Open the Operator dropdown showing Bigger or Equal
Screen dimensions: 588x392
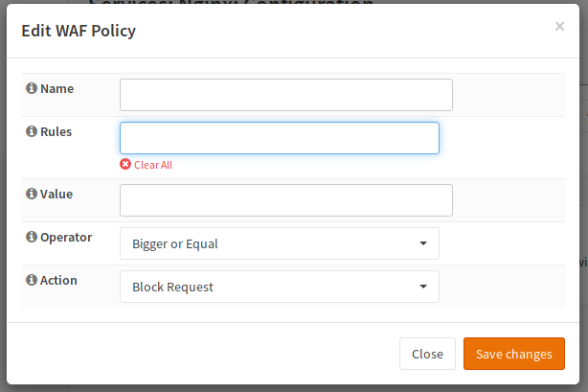[279, 243]
